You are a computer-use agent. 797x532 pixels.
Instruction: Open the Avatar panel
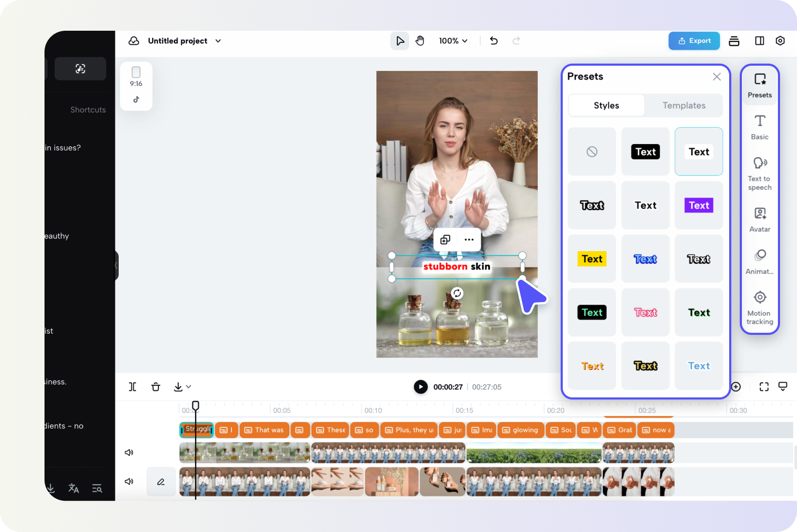tap(760, 219)
